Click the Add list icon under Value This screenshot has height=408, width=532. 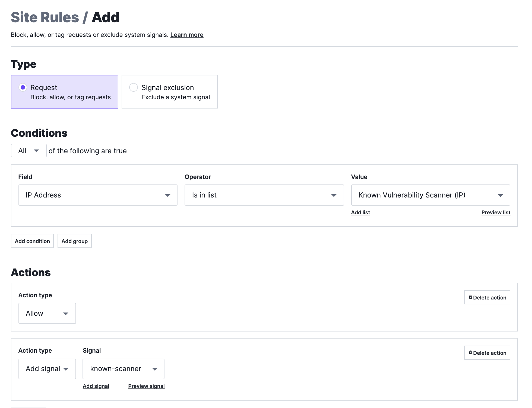[360, 212]
